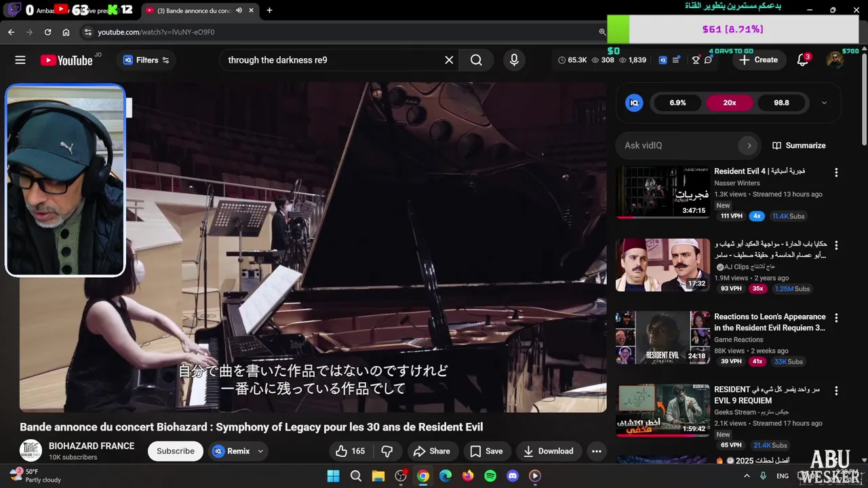Open notifications bell

click(x=803, y=60)
